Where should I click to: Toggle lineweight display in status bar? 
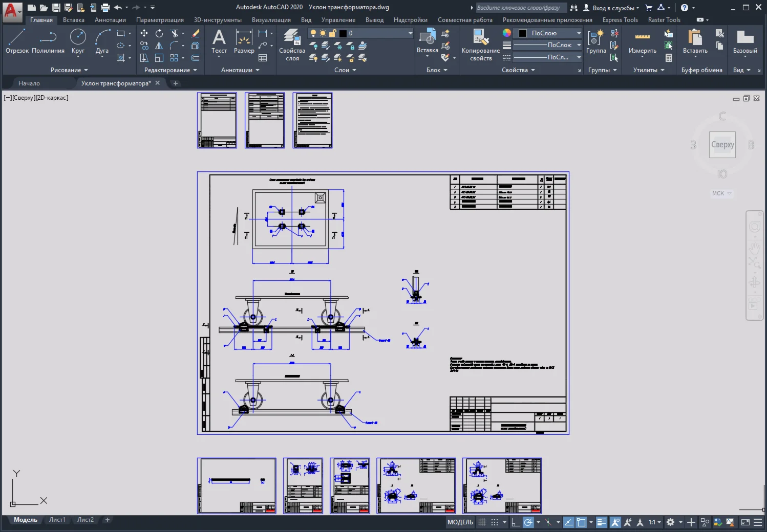(x=602, y=522)
